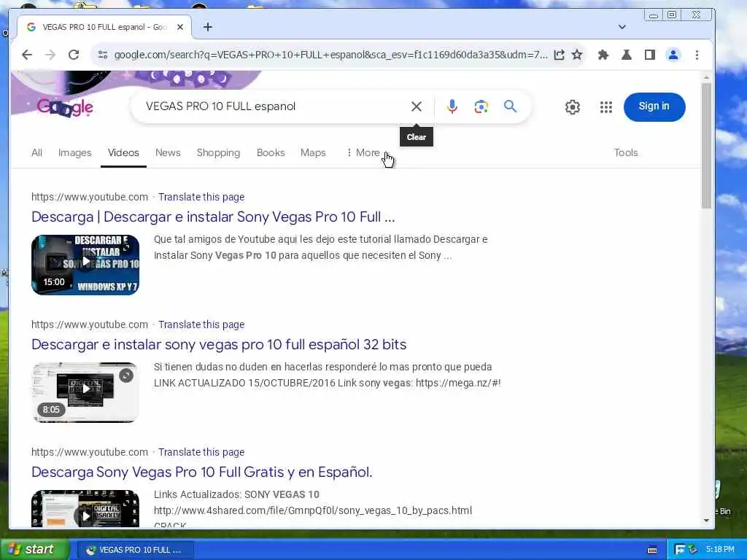The height and width of the screenshot is (560, 747).
Task: Translate the second YouTube result page
Action: click(x=201, y=324)
